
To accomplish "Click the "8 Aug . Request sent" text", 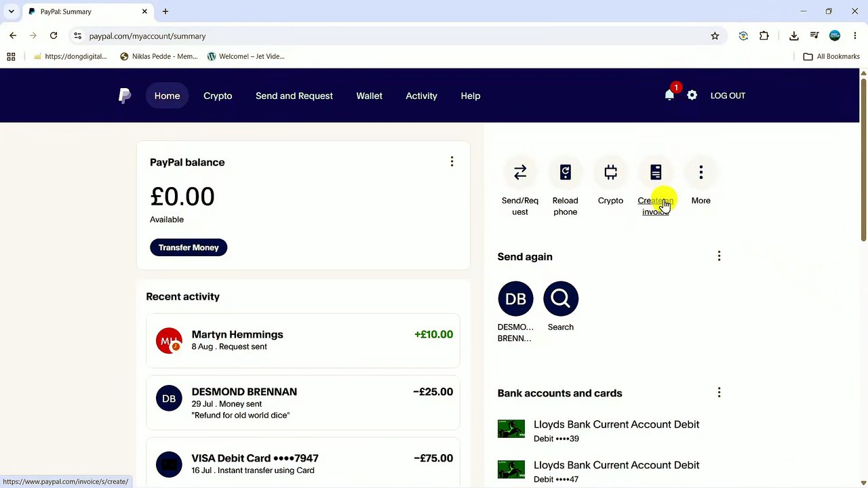I will [229, 346].
